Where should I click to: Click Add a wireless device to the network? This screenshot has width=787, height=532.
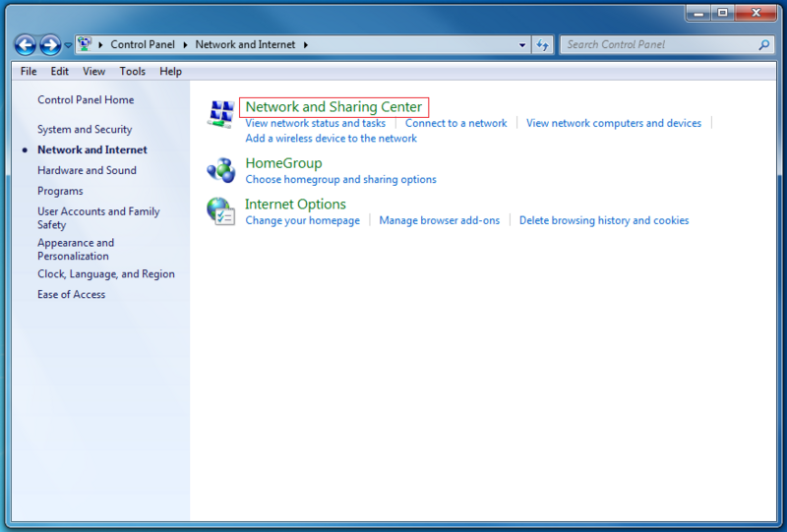(331, 138)
